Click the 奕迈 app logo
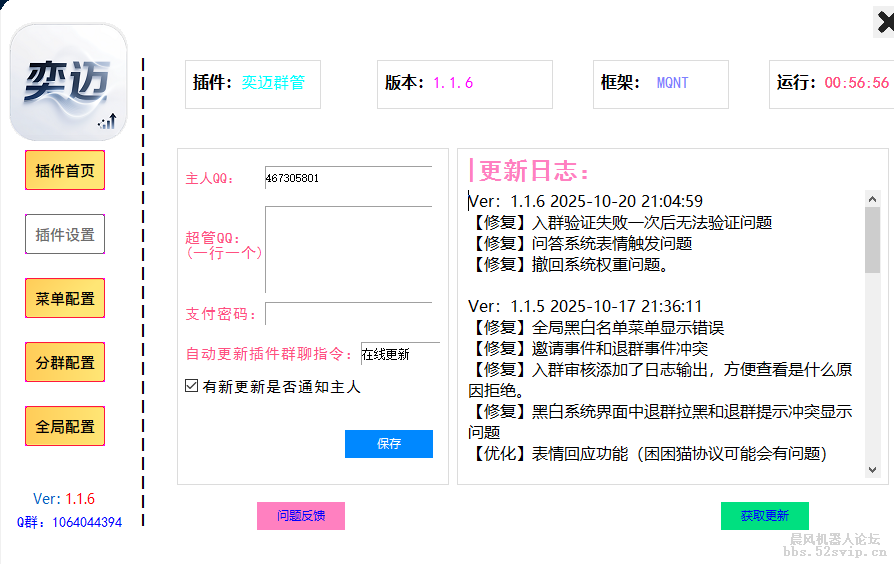894x564 pixels. click(68, 82)
